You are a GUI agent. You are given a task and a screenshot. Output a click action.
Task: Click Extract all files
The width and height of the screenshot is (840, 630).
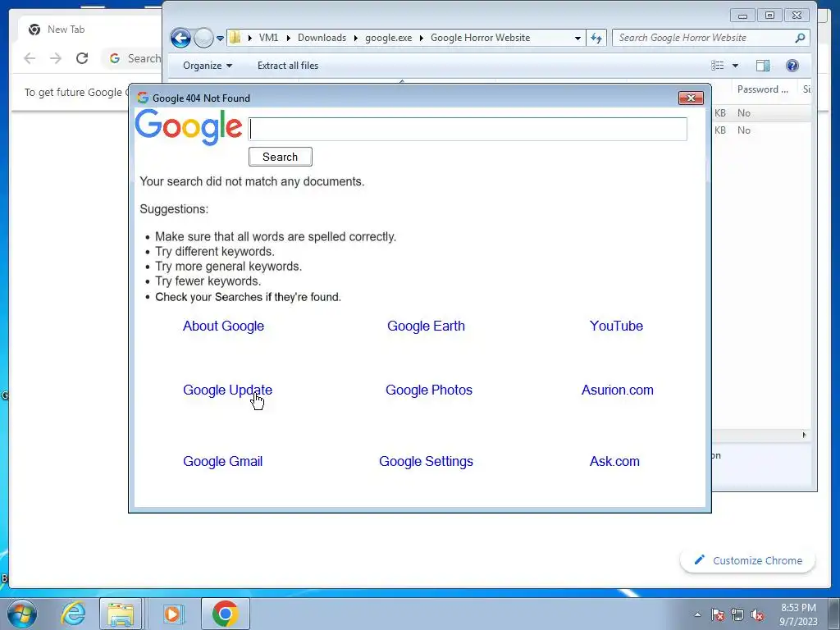click(x=288, y=66)
